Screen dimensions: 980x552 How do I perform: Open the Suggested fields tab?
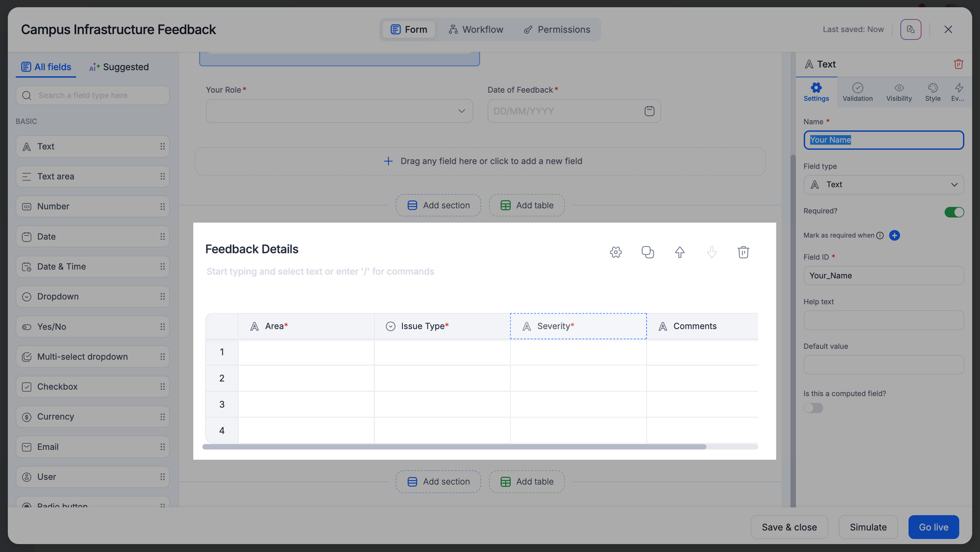pos(119,67)
